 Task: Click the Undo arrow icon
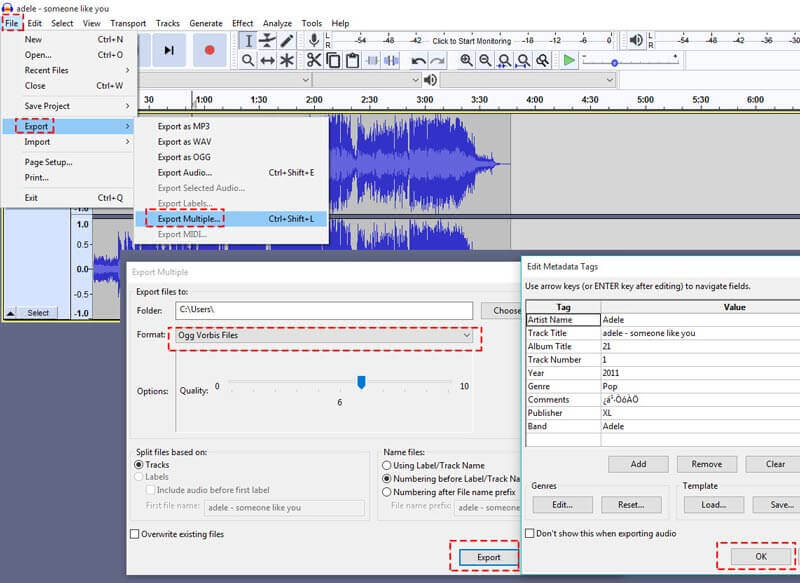click(419, 61)
